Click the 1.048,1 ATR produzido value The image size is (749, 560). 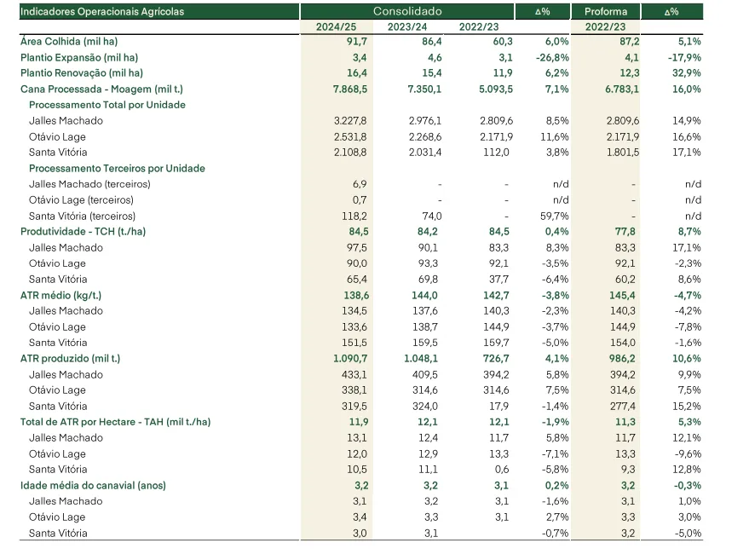click(x=421, y=359)
